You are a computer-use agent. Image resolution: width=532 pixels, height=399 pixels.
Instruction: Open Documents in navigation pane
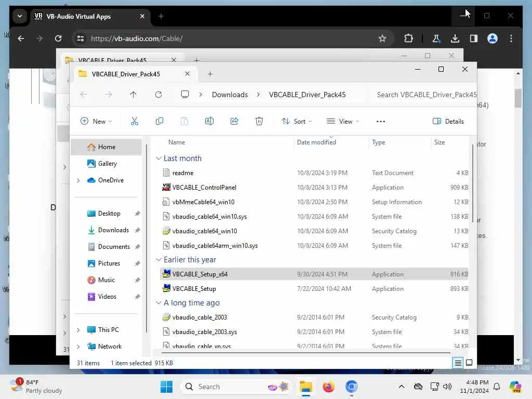pyautogui.click(x=106, y=247)
